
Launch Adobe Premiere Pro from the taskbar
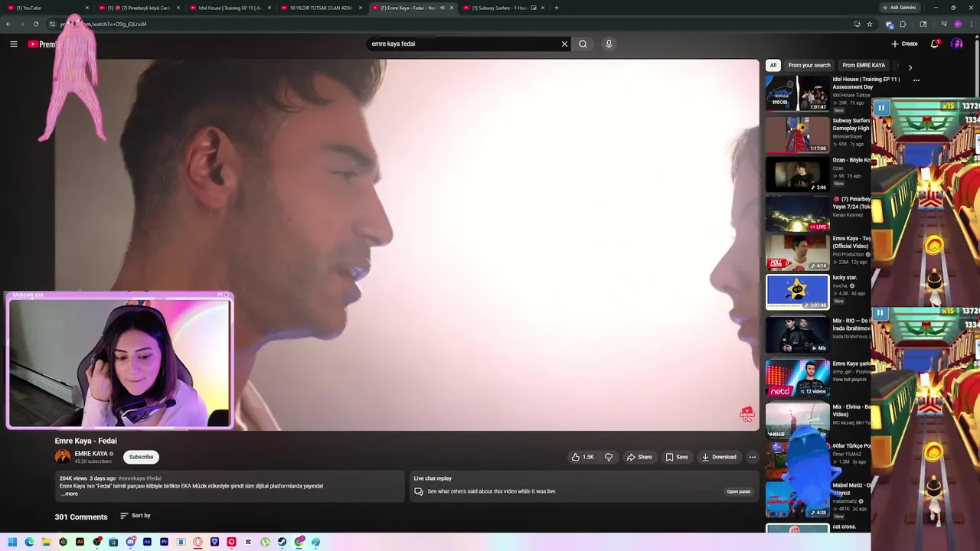tap(164, 542)
